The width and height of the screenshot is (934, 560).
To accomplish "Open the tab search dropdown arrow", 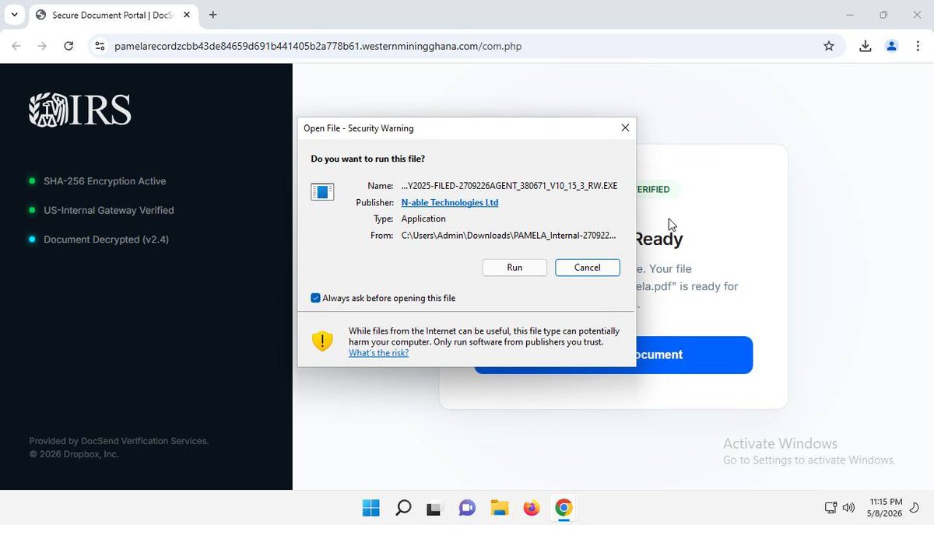I will 14,15.
